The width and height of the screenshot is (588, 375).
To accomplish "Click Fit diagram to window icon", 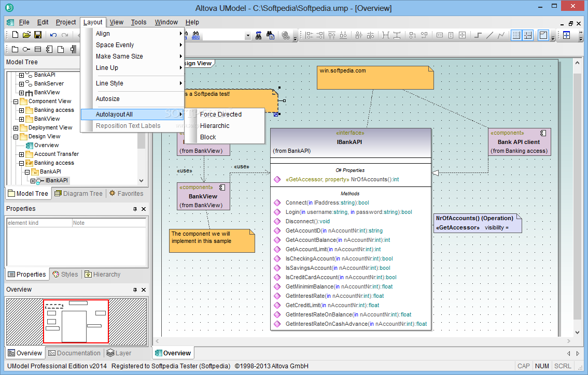I will click(x=566, y=35).
